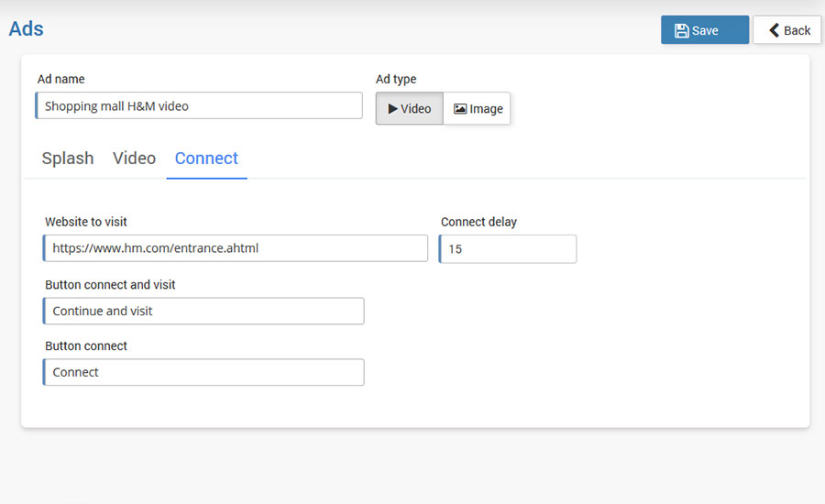This screenshot has width=825, height=504.
Task: Click the Ad type label
Action: pyautogui.click(x=396, y=80)
